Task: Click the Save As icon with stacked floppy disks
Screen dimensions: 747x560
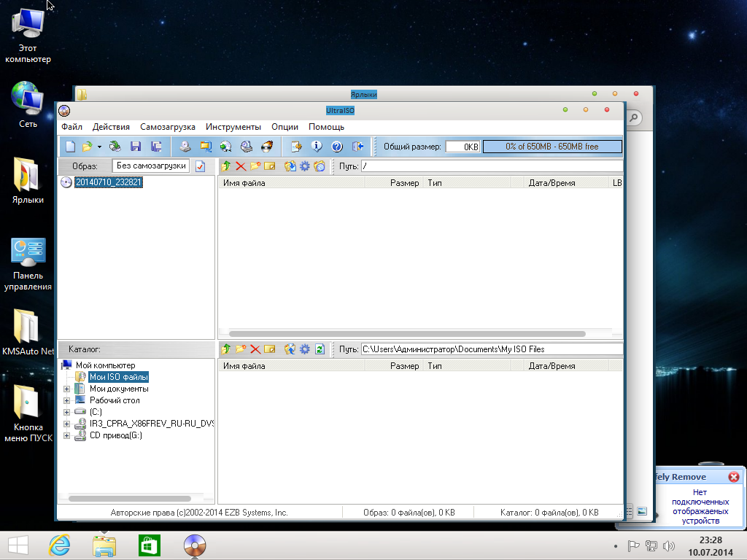Action: point(156,147)
